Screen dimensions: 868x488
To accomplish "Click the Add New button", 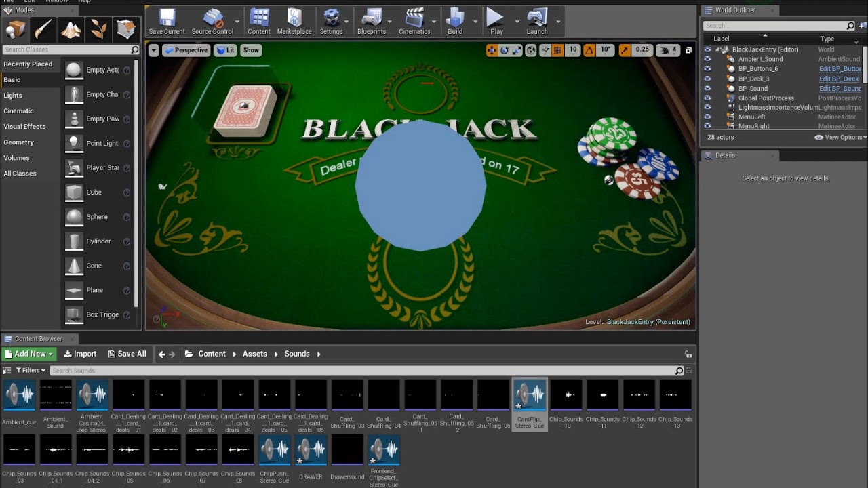I will (29, 354).
